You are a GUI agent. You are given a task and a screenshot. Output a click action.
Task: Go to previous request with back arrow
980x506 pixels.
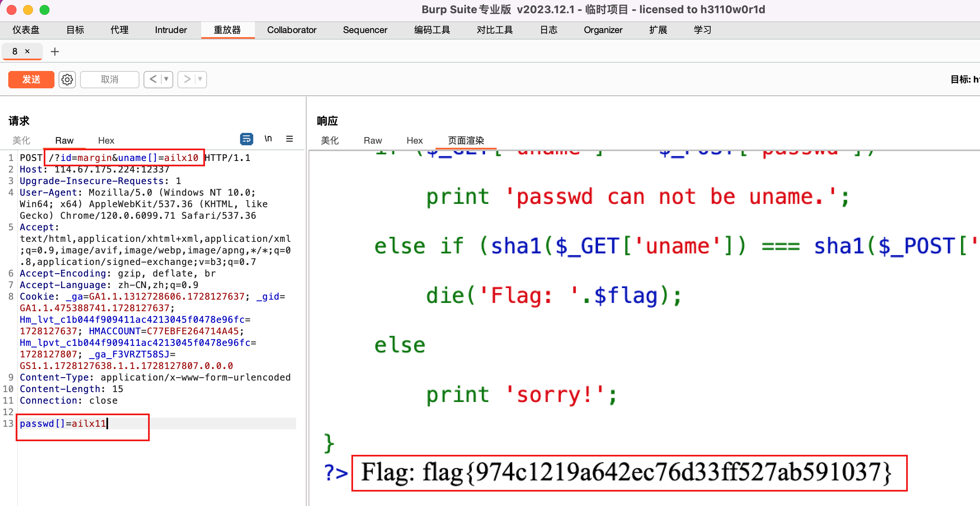coord(152,79)
